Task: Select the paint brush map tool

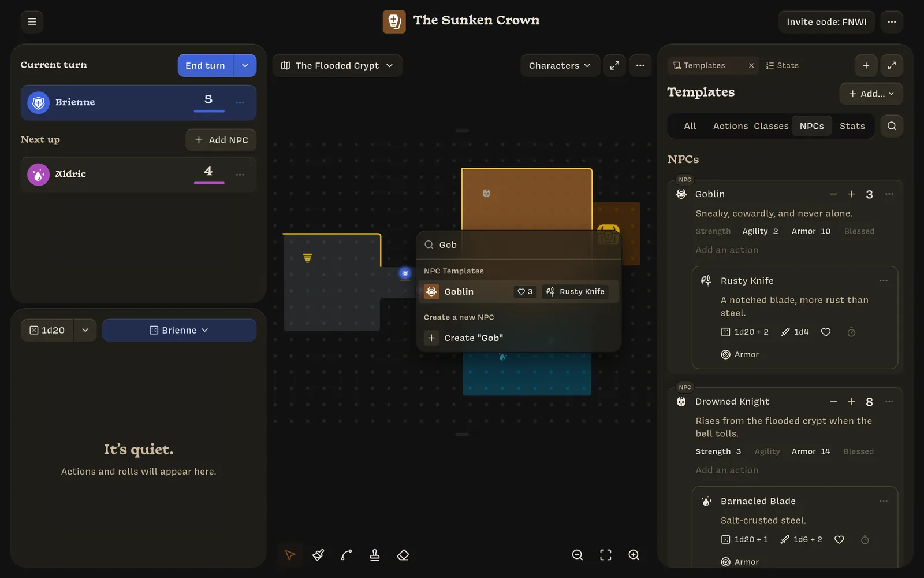Action: coord(318,555)
